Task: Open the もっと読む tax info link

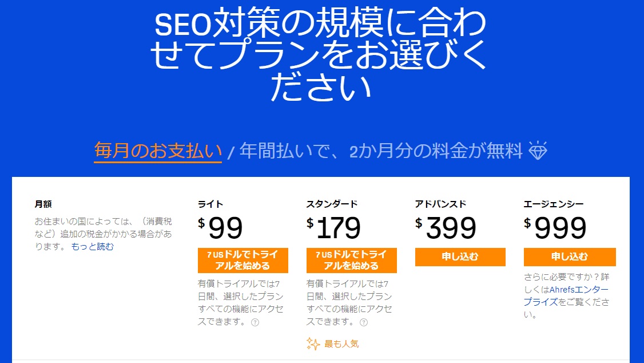Action: tap(93, 247)
